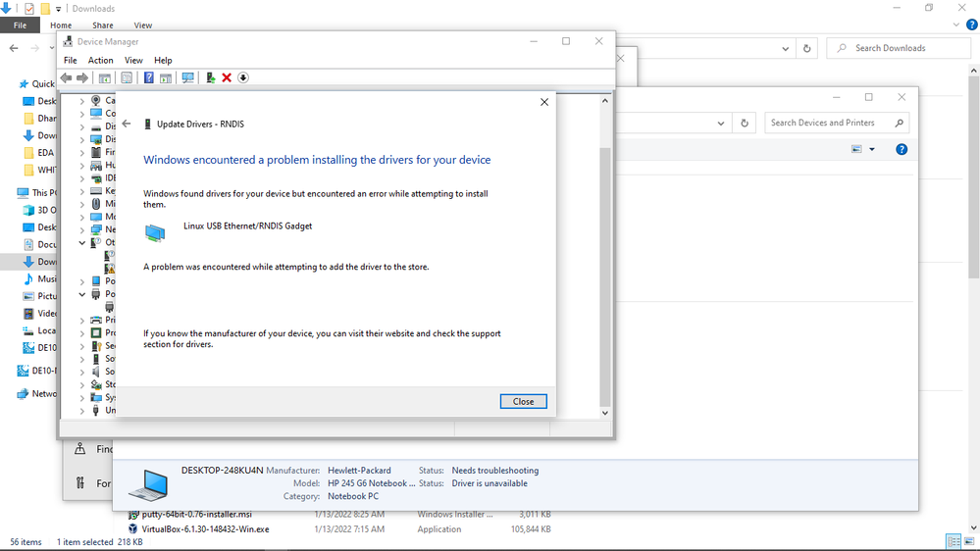Open the Devices and Printers address dropdown
The height and width of the screenshot is (551, 980).
tap(721, 124)
